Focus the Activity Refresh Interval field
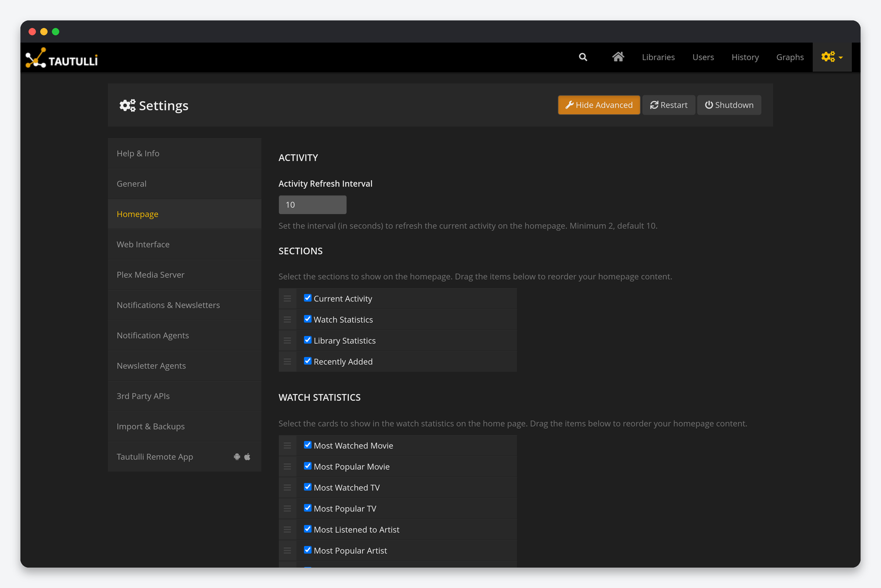881x588 pixels. click(312, 205)
